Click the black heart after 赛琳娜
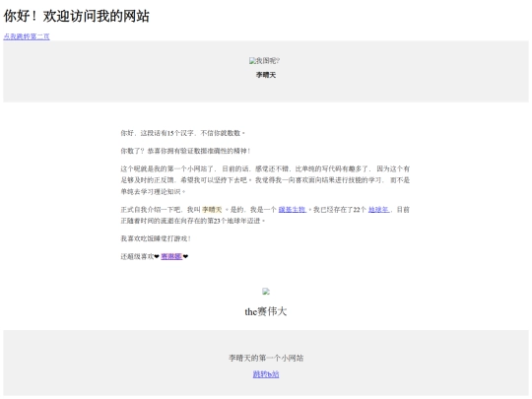 pyautogui.click(x=185, y=256)
